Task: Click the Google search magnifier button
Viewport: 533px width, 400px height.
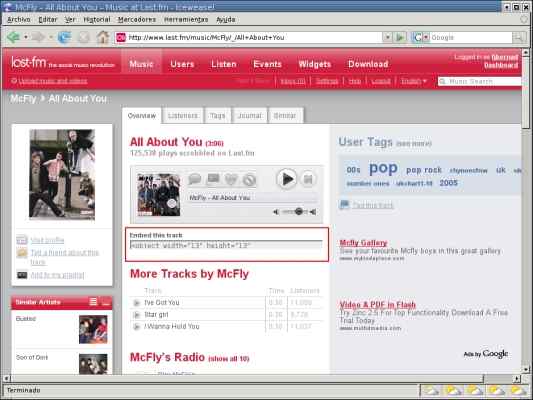Action: coord(519,37)
